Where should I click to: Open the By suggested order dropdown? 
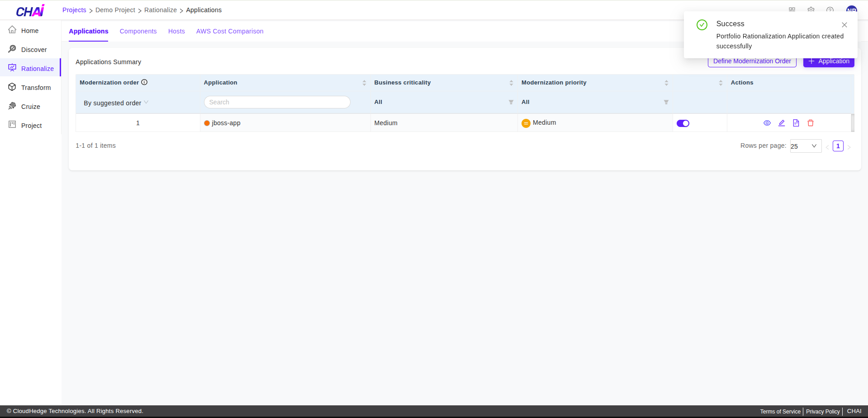(x=115, y=103)
